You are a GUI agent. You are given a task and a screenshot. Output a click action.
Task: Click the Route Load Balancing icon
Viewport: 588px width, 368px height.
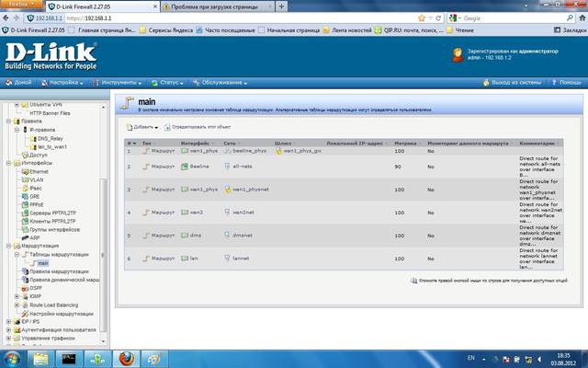click(x=25, y=305)
